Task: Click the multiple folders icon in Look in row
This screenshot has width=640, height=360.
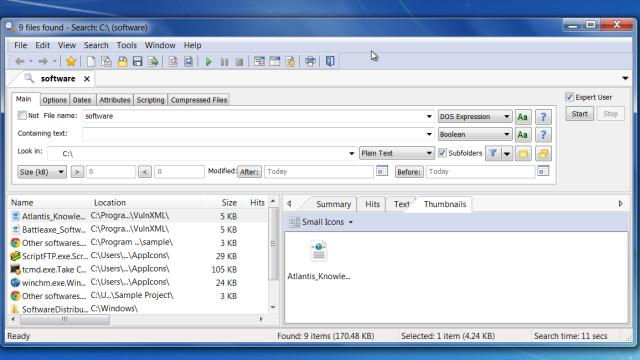Action: pyautogui.click(x=543, y=153)
